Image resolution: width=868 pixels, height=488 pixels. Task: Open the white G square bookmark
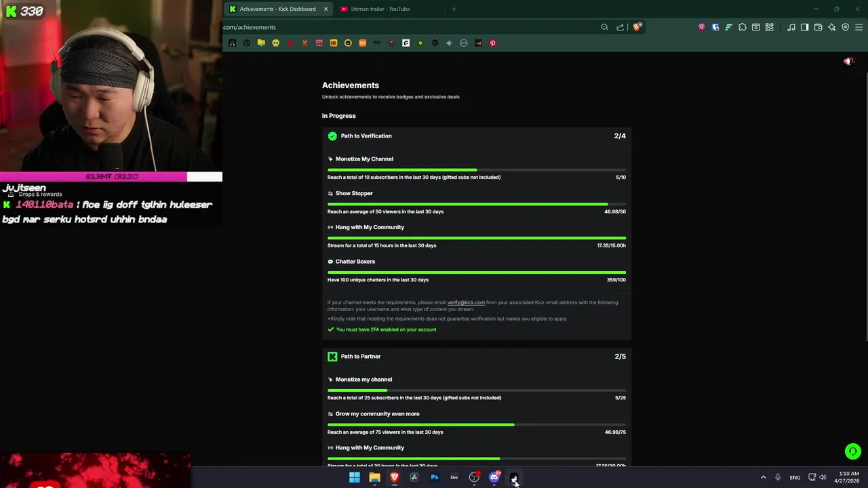click(x=406, y=43)
